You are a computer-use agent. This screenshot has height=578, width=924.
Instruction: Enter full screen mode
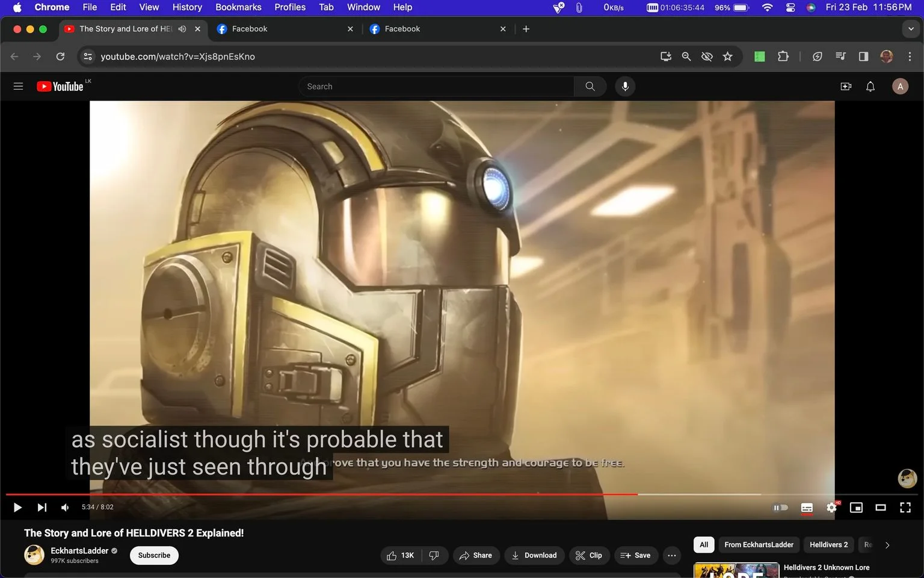[x=905, y=508]
